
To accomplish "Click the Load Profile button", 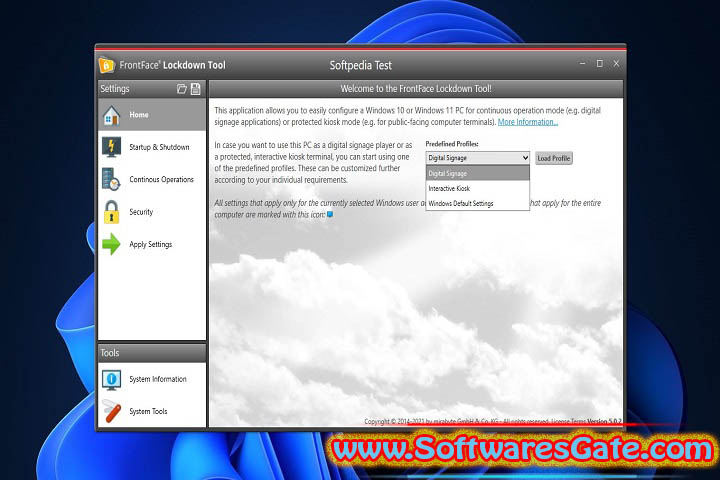I will click(554, 158).
